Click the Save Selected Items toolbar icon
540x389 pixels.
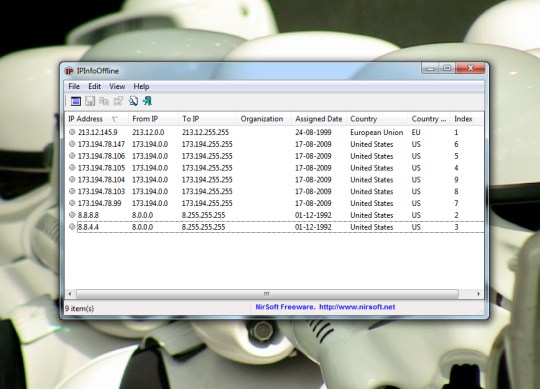pos(90,101)
